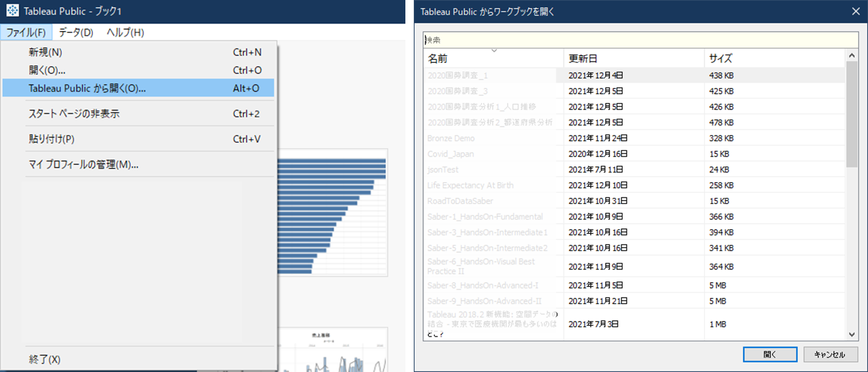Select the Tableau 2018.2 新機能 workbook row
868x372 pixels.
pyautogui.click(x=634, y=324)
